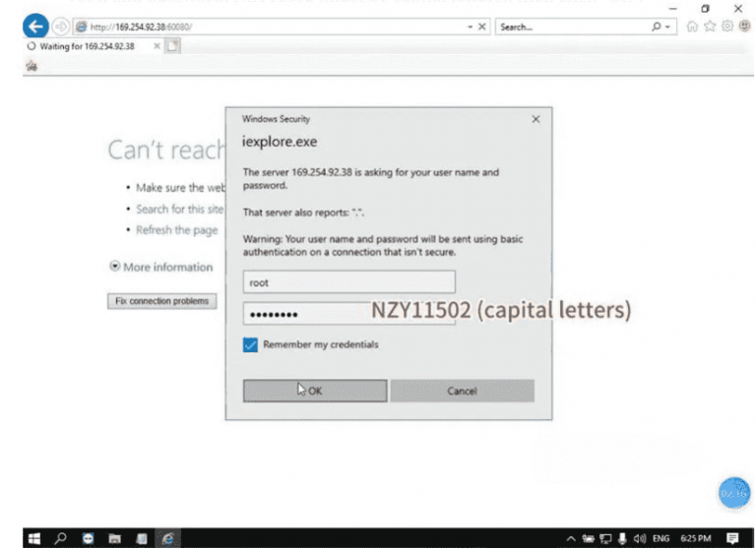Click the Home icon in browser toolbar
The image size is (756, 548).
click(x=692, y=27)
